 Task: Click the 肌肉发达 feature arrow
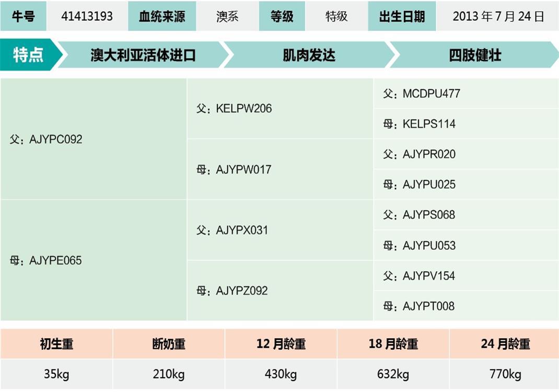pyautogui.click(x=309, y=55)
